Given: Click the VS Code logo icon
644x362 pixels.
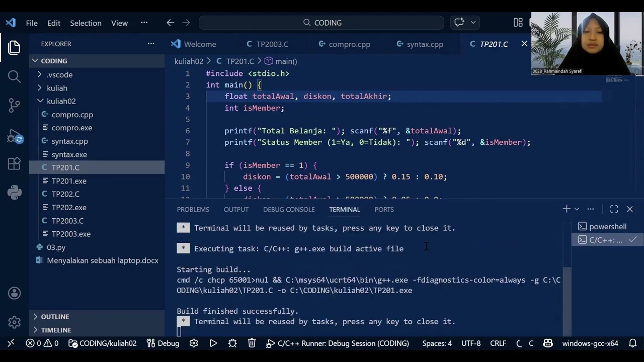Looking at the screenshot, I should click(11, 23).
